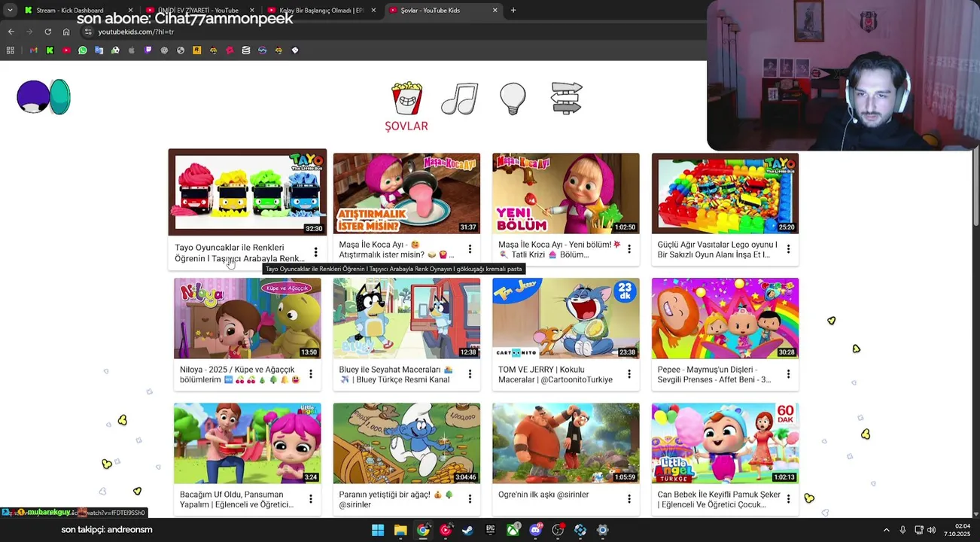The image size is (980, 542).
Task: Select the Şovlar popcorn category icon
Action: pos(406,99)
